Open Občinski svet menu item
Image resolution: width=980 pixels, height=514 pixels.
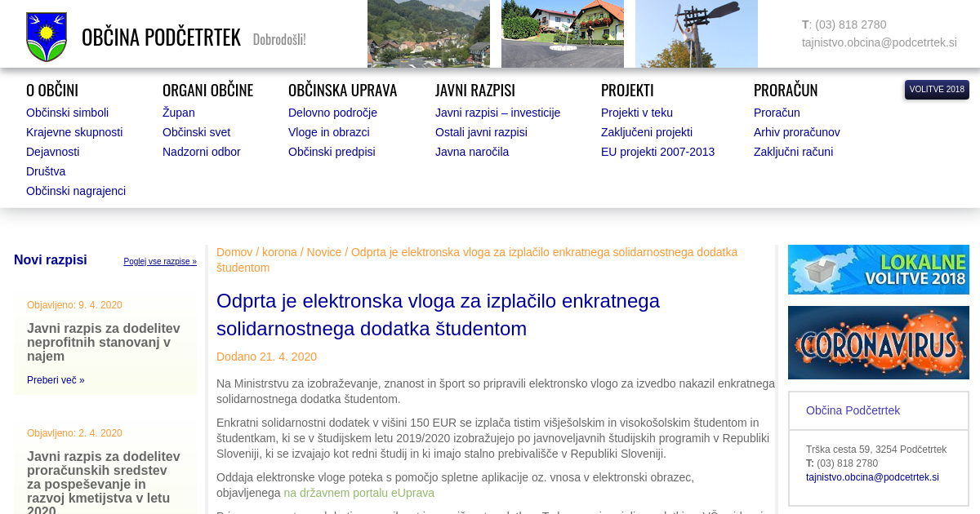[196, 132]
